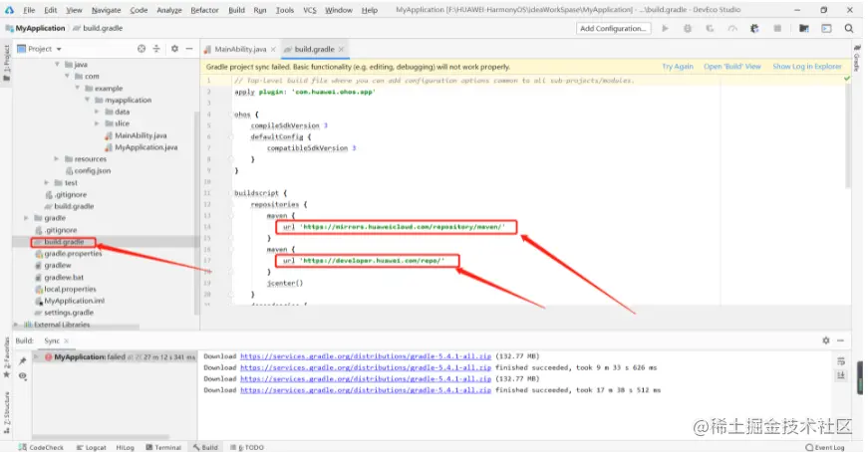Open the Refactor menu
This screenshot has height=452, width=868.
click(x=205, y=10)
